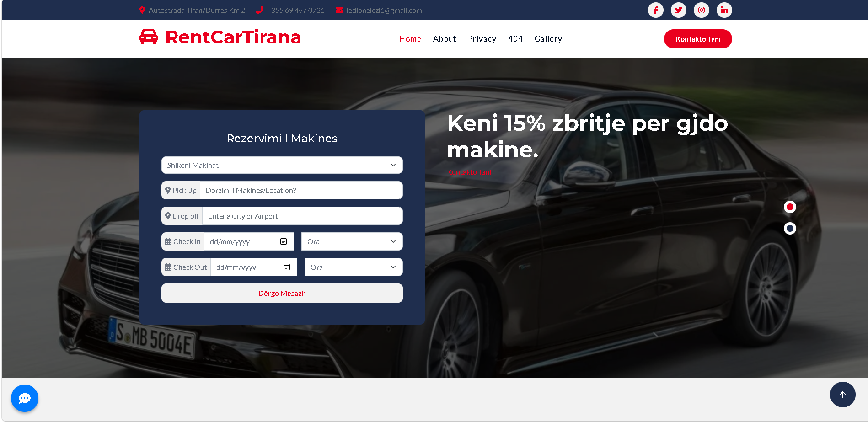This screenshot has width=868, height=422.
Task: Click the red Kontakto Tani header button
Action: 697,39
